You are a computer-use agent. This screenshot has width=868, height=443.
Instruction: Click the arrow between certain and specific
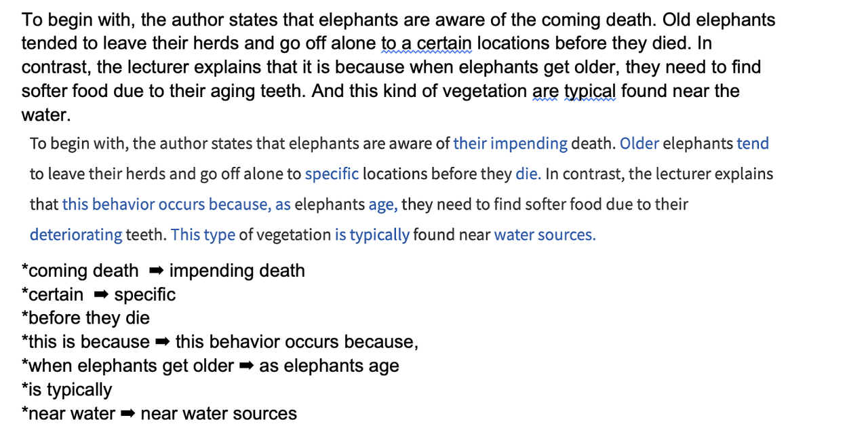(101, 295)
